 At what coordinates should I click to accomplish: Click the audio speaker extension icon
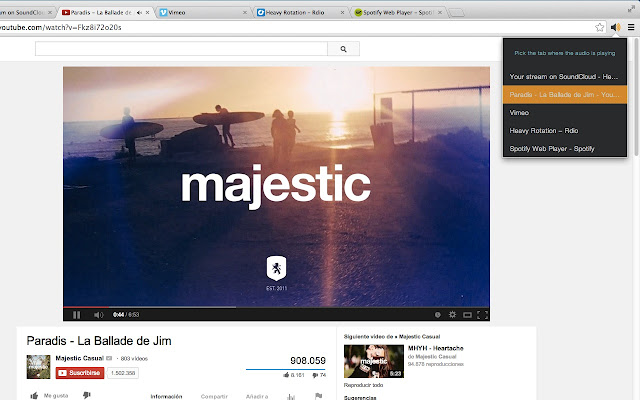[616, 27]
